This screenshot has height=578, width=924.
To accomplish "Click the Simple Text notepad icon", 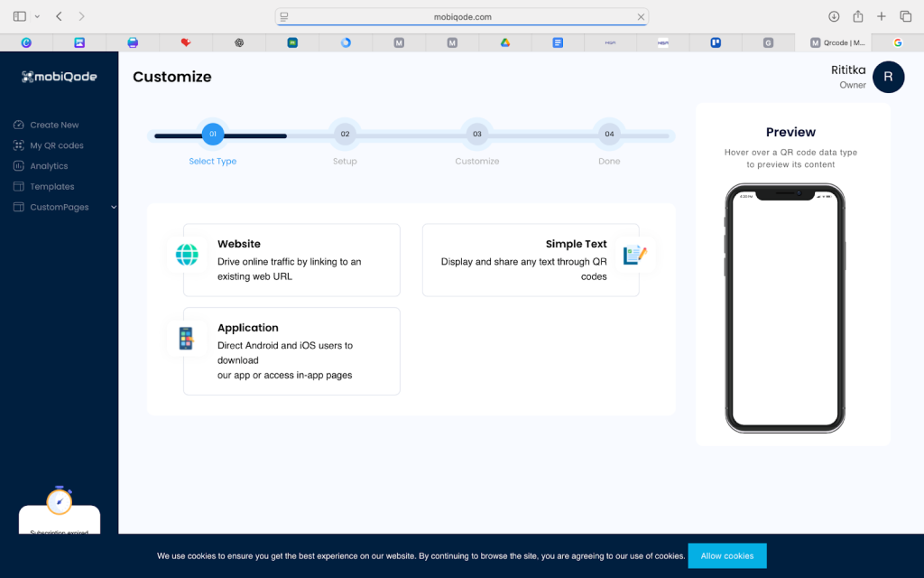I will pyautogui.click(x=635, y=256).
